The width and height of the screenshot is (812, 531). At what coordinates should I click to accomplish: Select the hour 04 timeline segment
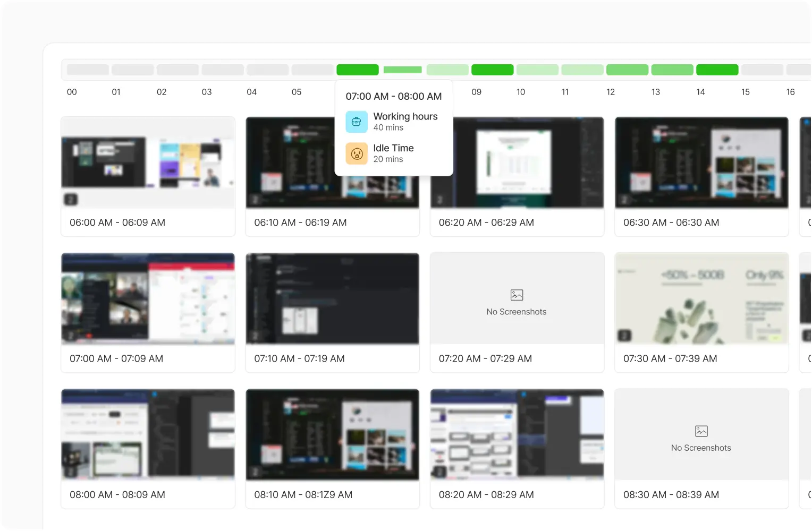pos(268,70)
